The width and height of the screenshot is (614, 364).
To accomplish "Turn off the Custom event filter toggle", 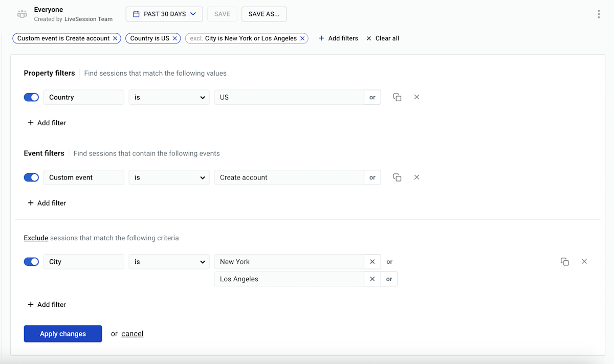I will 32,177.
